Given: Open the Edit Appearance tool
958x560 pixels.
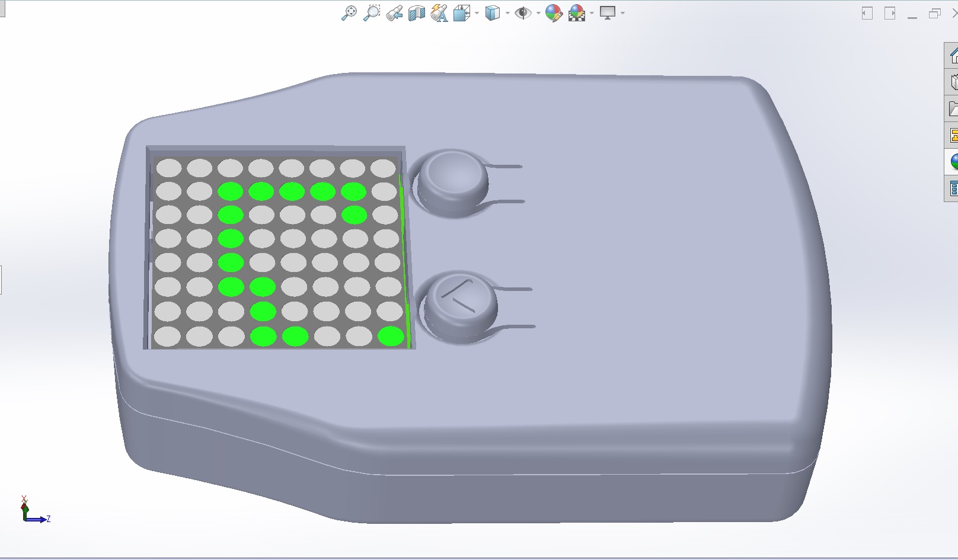Looking at the screenshot, I should [554, 13].
